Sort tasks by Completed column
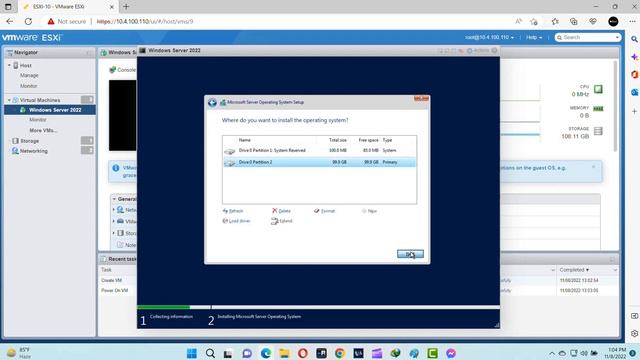 (574, 270)
